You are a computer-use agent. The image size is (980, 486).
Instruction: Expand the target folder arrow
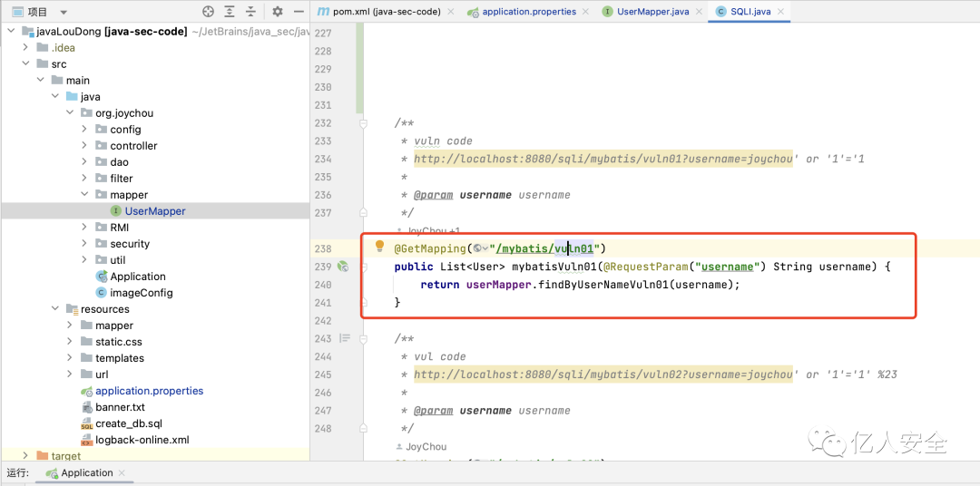(x=25, y=456)
